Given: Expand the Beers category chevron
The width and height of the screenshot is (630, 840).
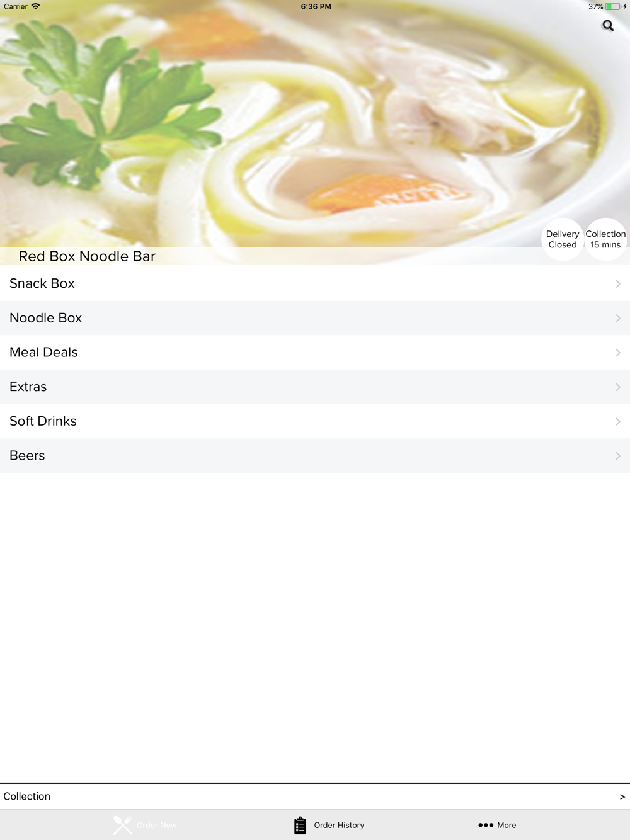Looking at the screenshot, I should [618, 456].
